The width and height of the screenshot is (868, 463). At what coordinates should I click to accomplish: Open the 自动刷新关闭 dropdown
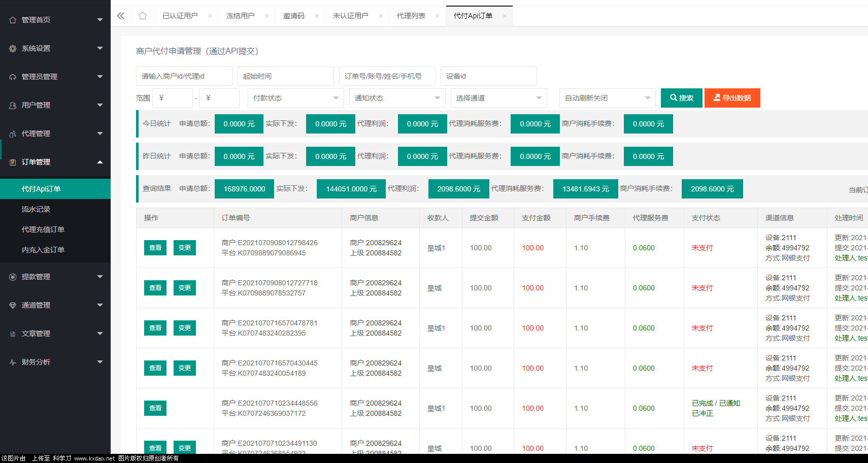[607, 98]
